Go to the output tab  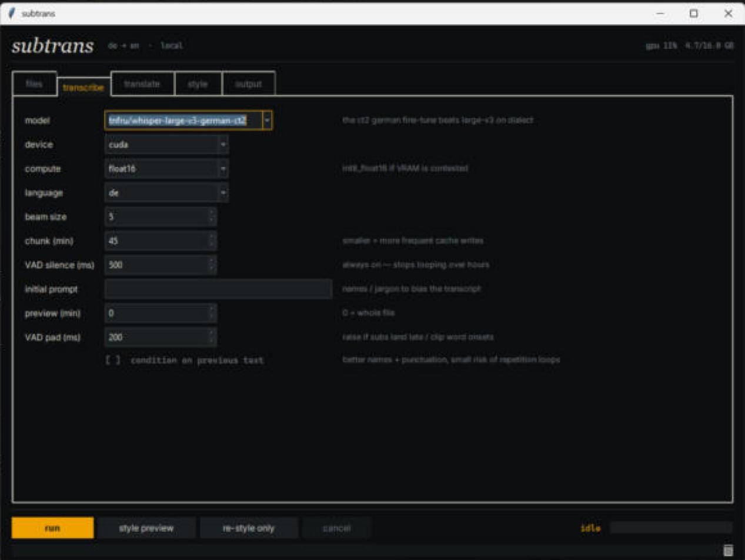(x=248, y=84)
